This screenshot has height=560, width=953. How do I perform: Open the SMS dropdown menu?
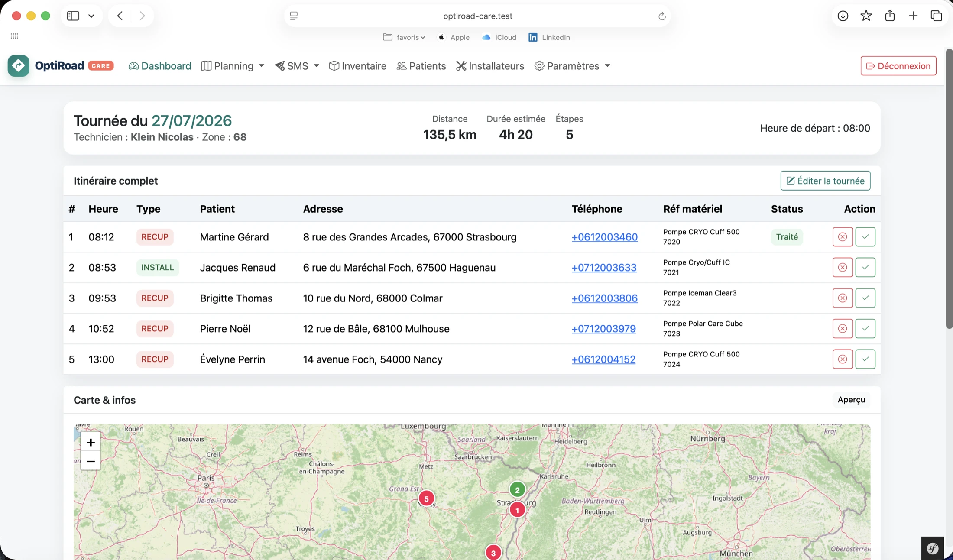[297, 66]
